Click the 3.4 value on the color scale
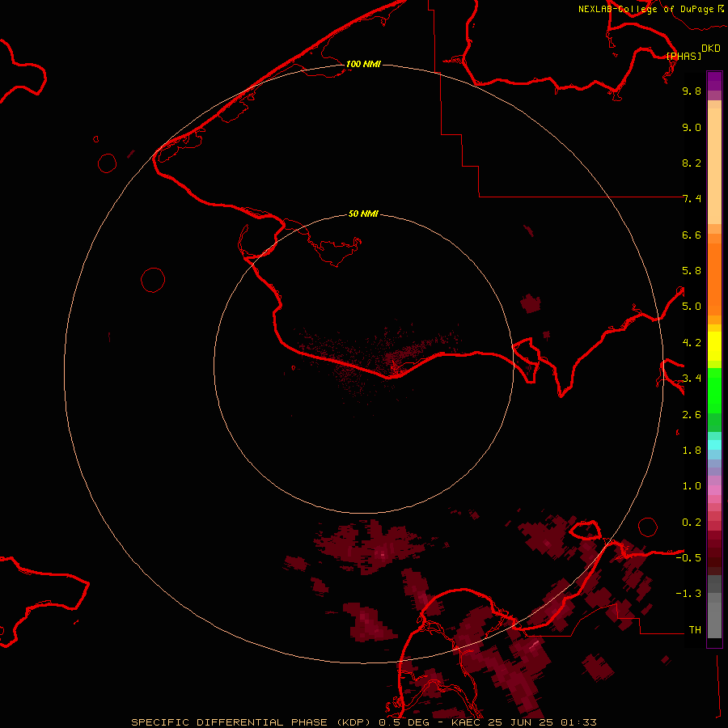Screen dimensions: 728x728 pos(692,379)
